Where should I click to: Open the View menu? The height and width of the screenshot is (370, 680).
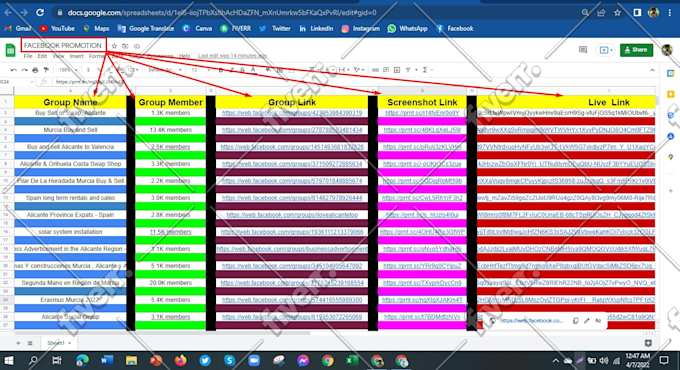pos(58,56)
